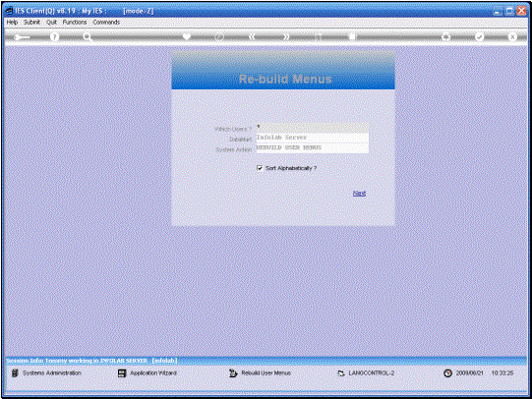The image size is (532, 399).
Task: Click the Which Users input field
Action: (x=312, y=128)
